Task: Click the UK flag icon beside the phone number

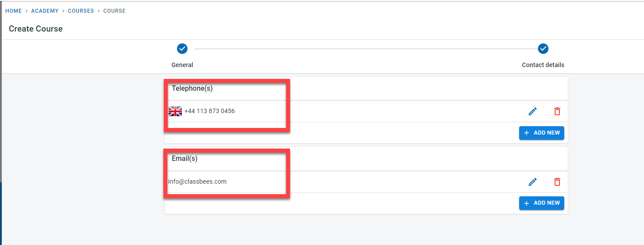Action: [x=175, y=111]
